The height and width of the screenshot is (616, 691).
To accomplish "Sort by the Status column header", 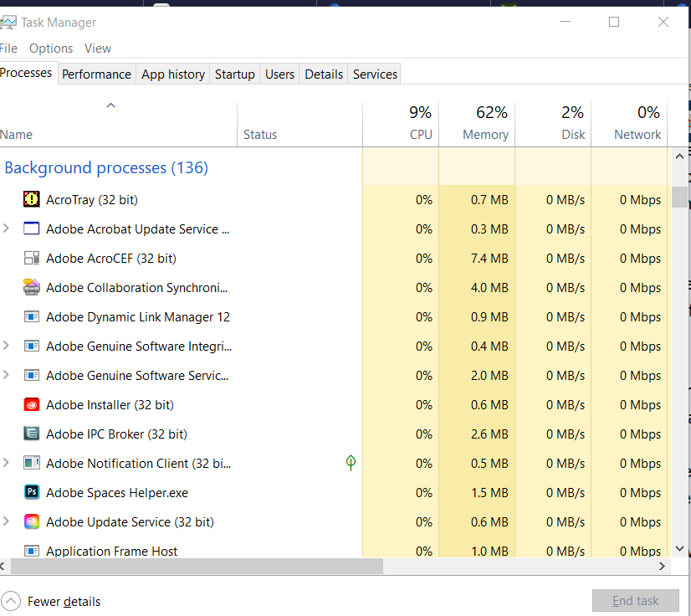I will click(299, 125).
